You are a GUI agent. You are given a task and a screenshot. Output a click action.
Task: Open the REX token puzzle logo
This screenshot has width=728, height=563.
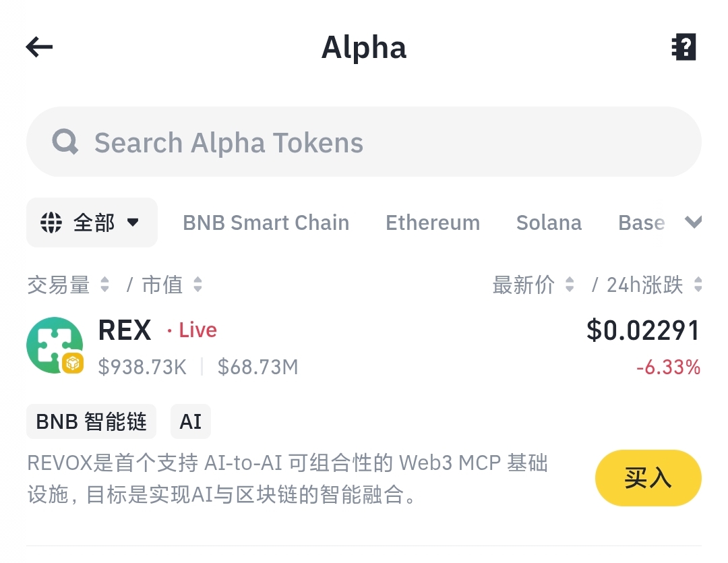click(55, 345)
